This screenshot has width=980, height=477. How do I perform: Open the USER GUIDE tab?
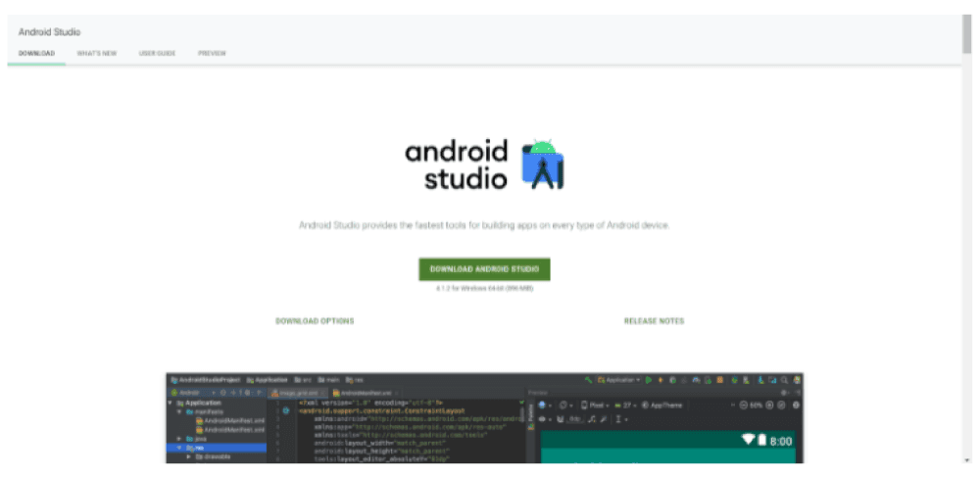(x=157, y=53)
